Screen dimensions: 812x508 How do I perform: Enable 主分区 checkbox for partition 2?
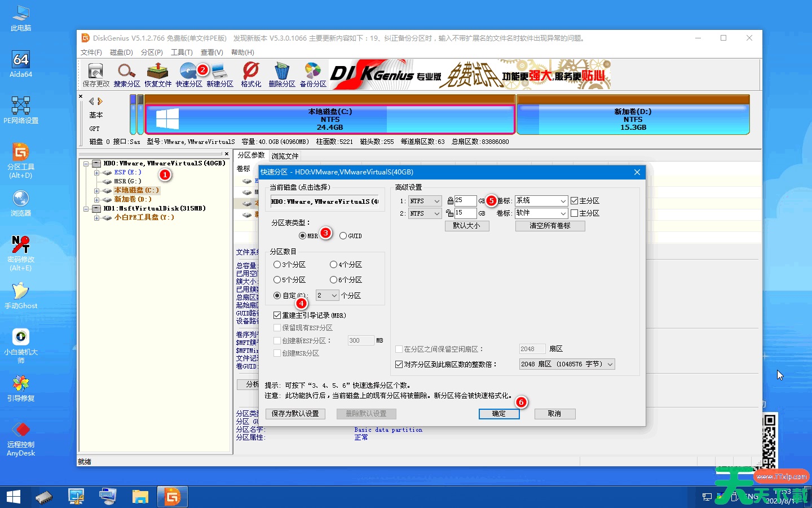point(575,213)
